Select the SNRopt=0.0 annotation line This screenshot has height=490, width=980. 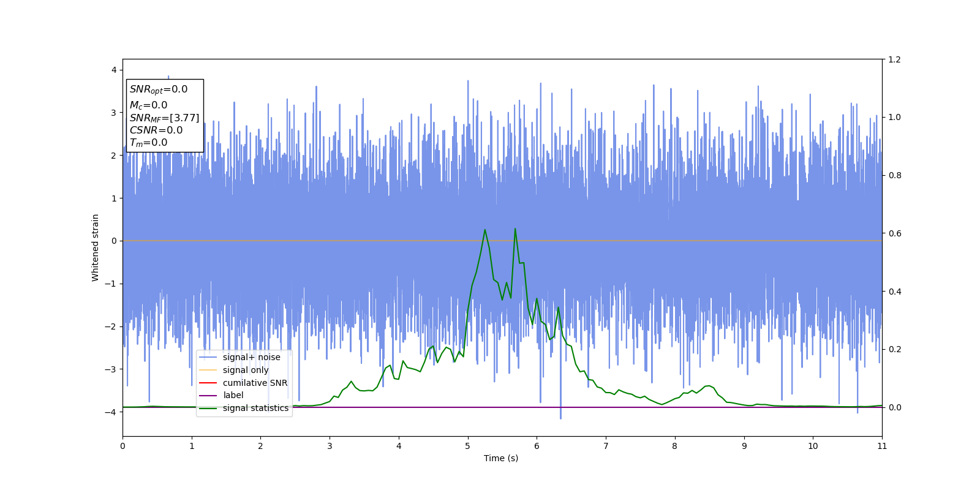coord(159,89)
